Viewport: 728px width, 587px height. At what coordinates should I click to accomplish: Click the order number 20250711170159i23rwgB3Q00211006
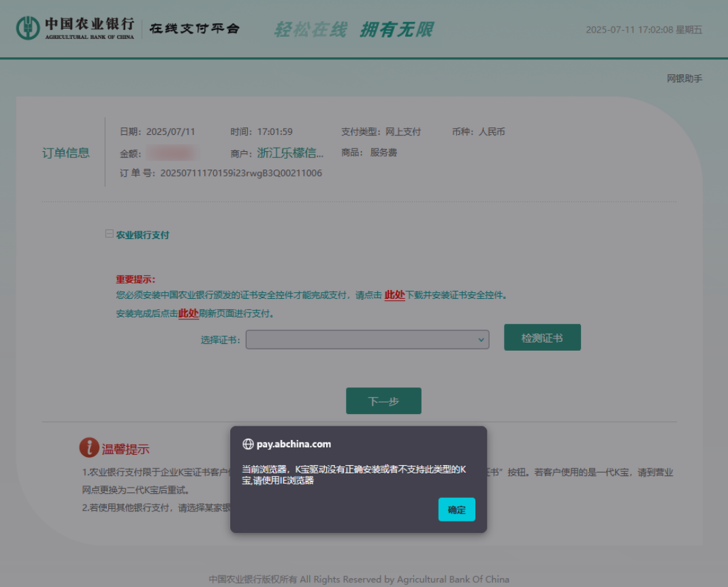241,173
